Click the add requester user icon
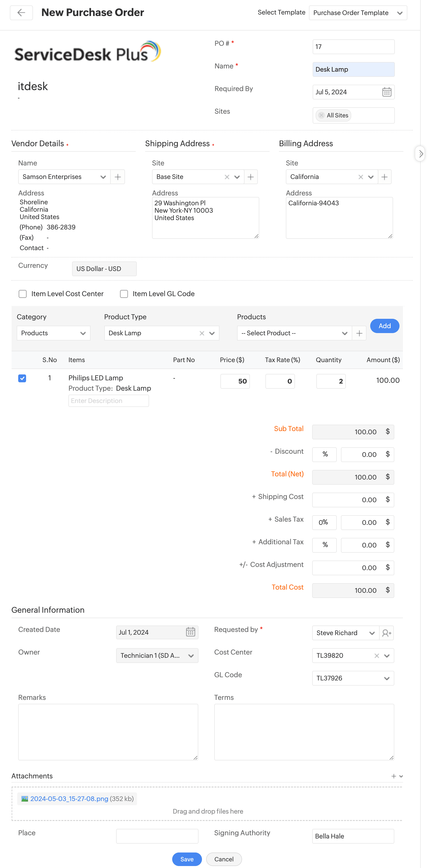The height and width of the screenshot is (868, 429). [387, 633]
